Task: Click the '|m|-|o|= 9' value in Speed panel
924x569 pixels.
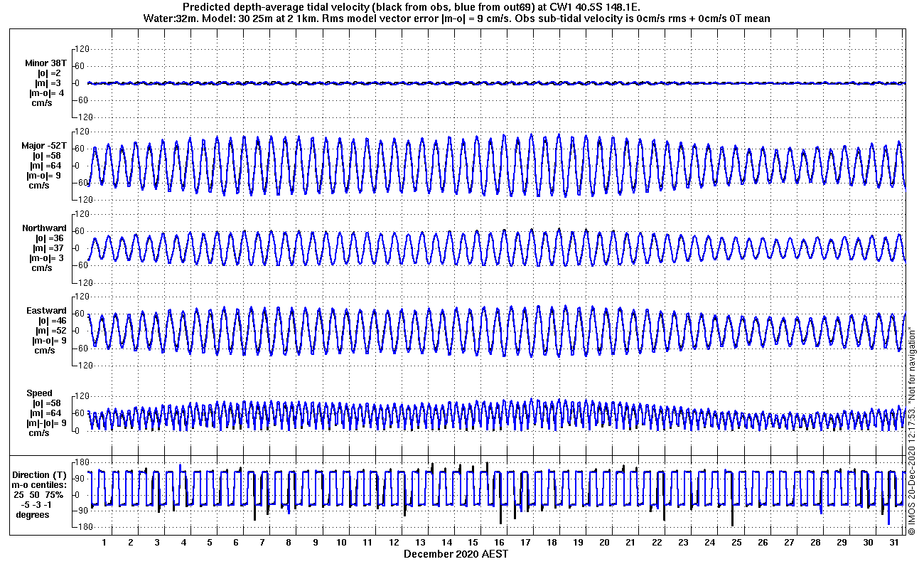Action: (x=46, y=423)
